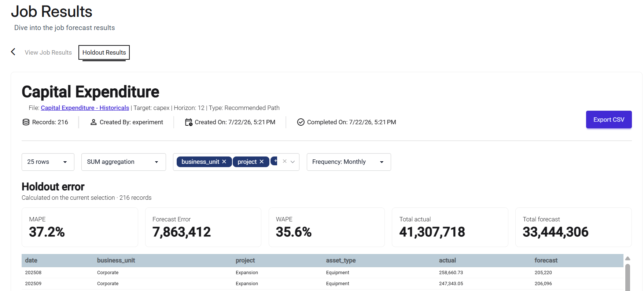Clear all selected grouping chips

pos(284,161)
